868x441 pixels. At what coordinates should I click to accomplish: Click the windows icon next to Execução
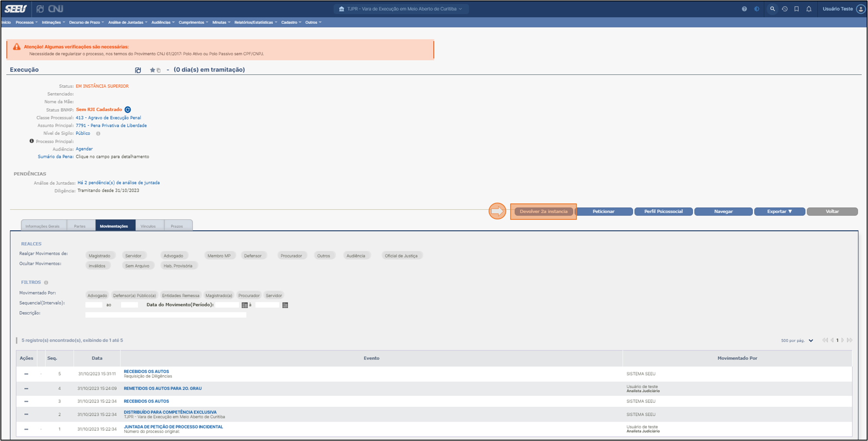click(138, 70)
